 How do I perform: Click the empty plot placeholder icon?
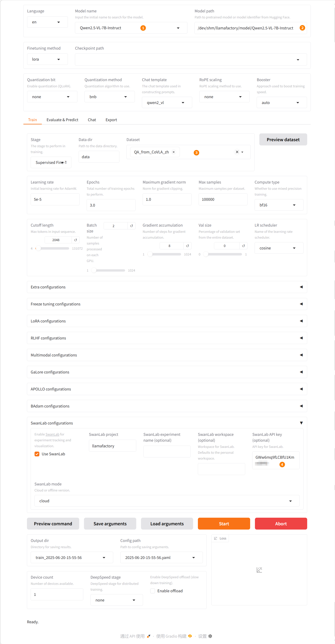coord(259,570)
